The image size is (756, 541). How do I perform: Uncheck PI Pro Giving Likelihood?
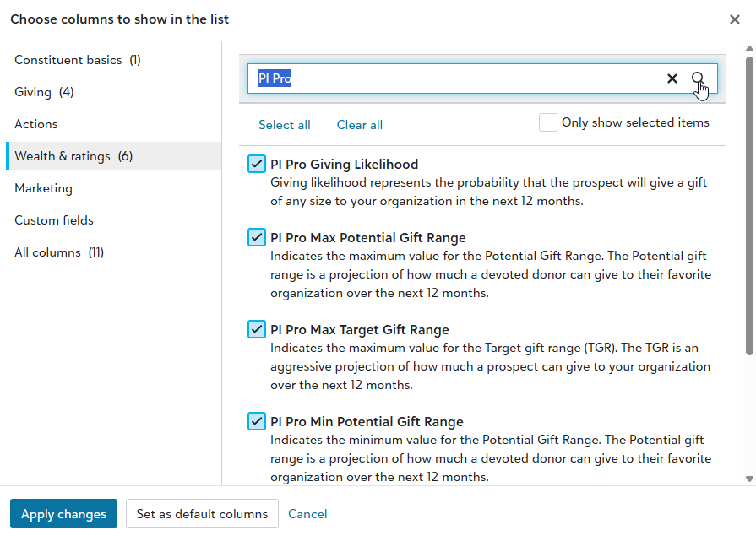click(x=256, y=163)
